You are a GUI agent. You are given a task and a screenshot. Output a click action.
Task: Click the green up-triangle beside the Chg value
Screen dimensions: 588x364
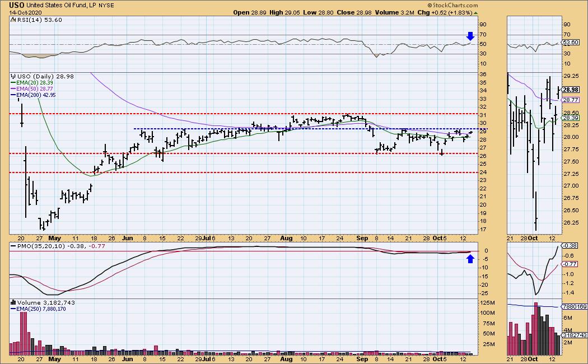pyautogui.click(x=476, y=13)
